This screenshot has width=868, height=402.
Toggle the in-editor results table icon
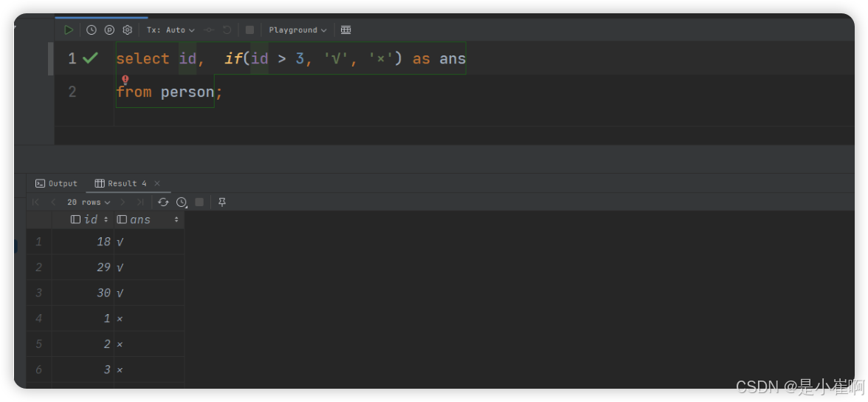[x=346, y=30]
